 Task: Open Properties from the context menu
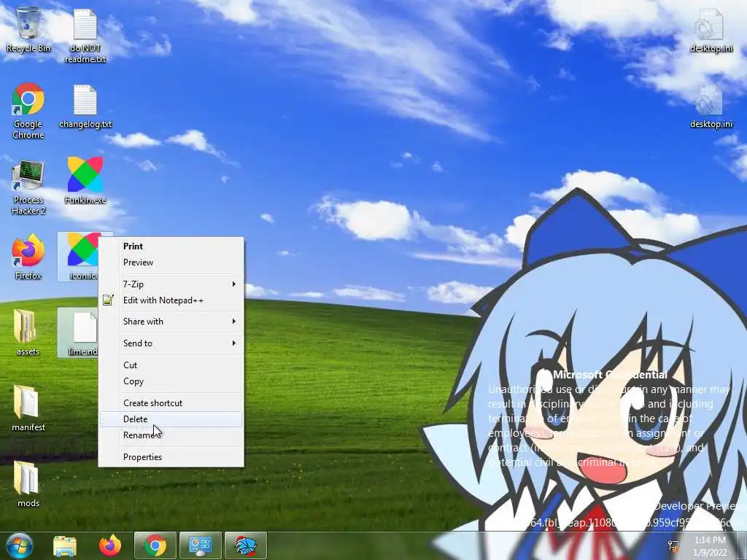[x=171, y=457]
